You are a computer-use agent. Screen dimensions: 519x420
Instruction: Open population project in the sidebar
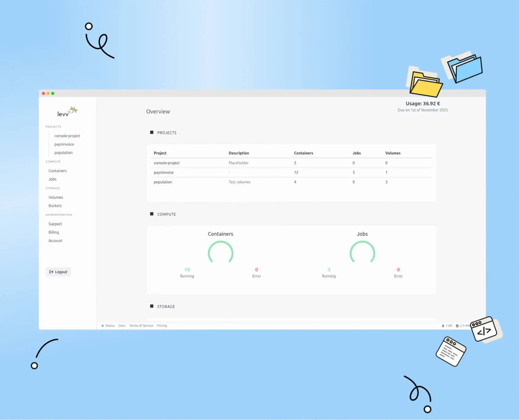coord(63,153)
